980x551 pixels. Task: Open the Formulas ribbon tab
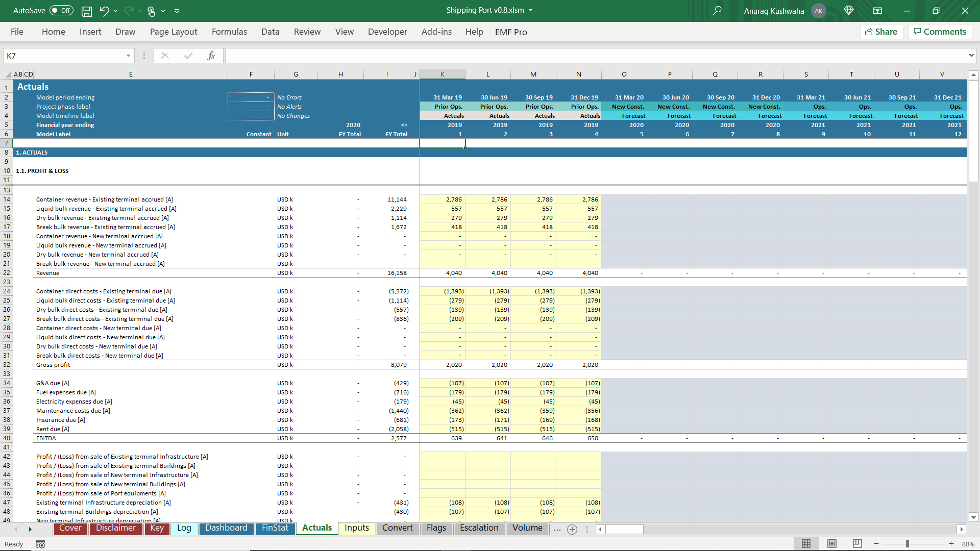pos(229,32)
